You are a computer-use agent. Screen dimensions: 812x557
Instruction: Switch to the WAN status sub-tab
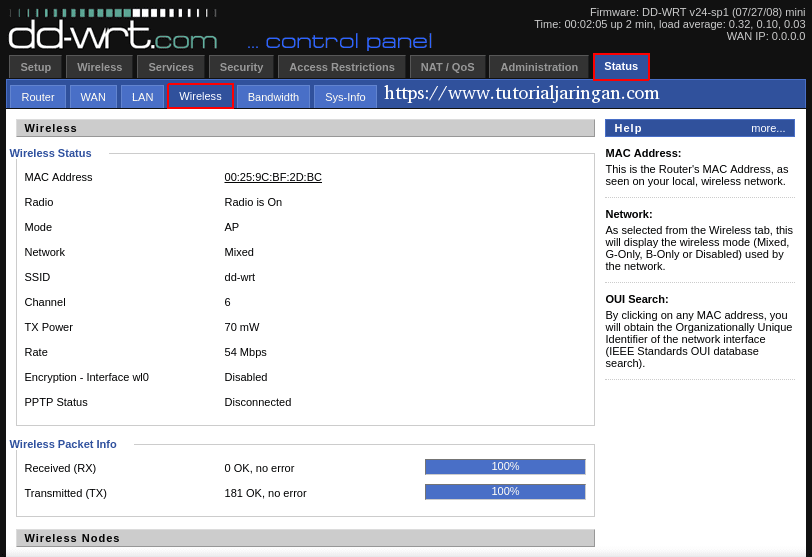tap(93, 97)
